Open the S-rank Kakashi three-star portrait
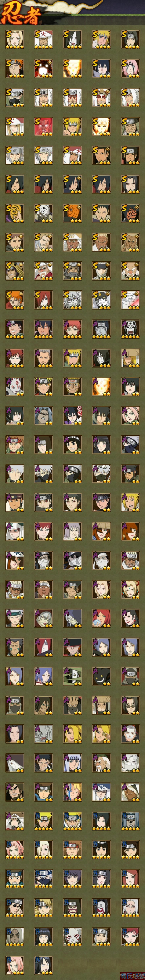The image size is (145, 980). click(x=14, y=97)
